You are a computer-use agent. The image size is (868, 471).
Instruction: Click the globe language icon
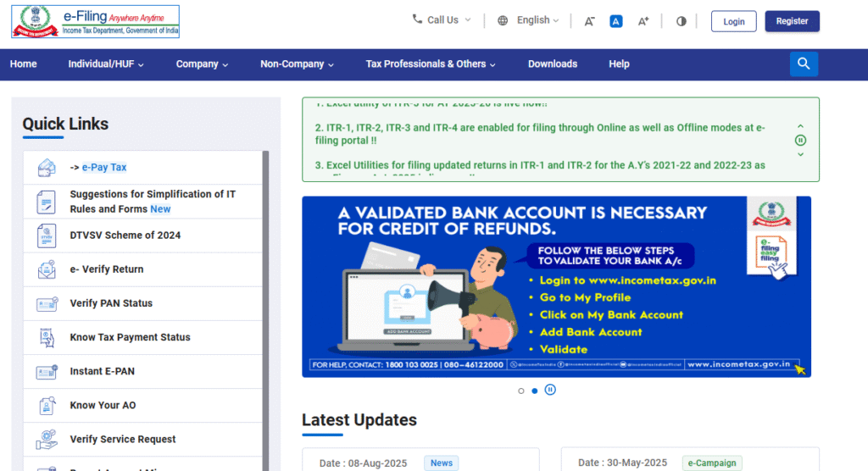(x=503, y=20)
